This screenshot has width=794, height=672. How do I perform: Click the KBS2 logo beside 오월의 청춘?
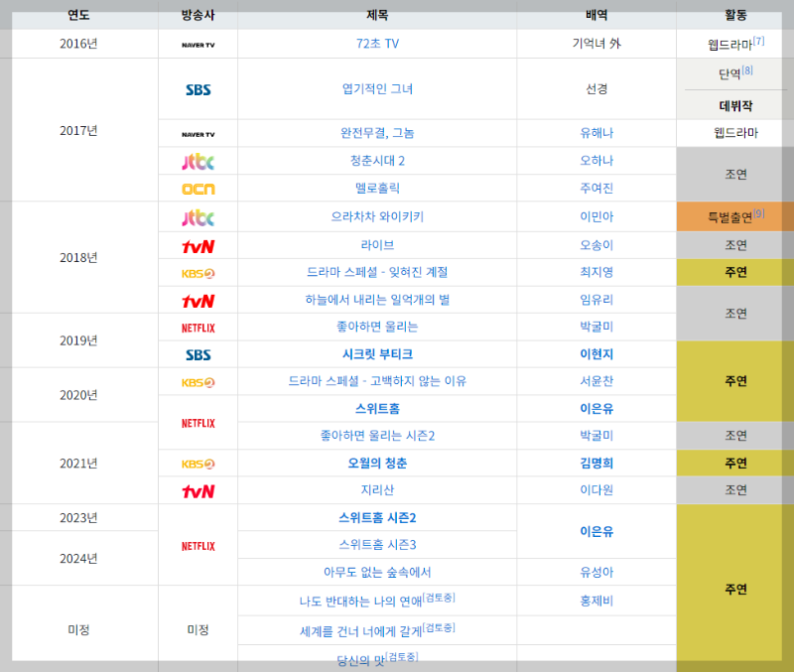198,464
